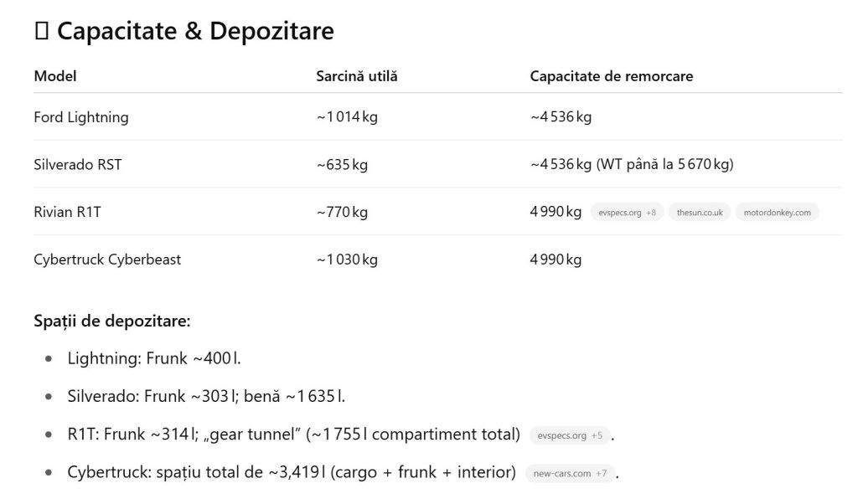Click the Lightning Frunk ~400 l bullet

154,358
